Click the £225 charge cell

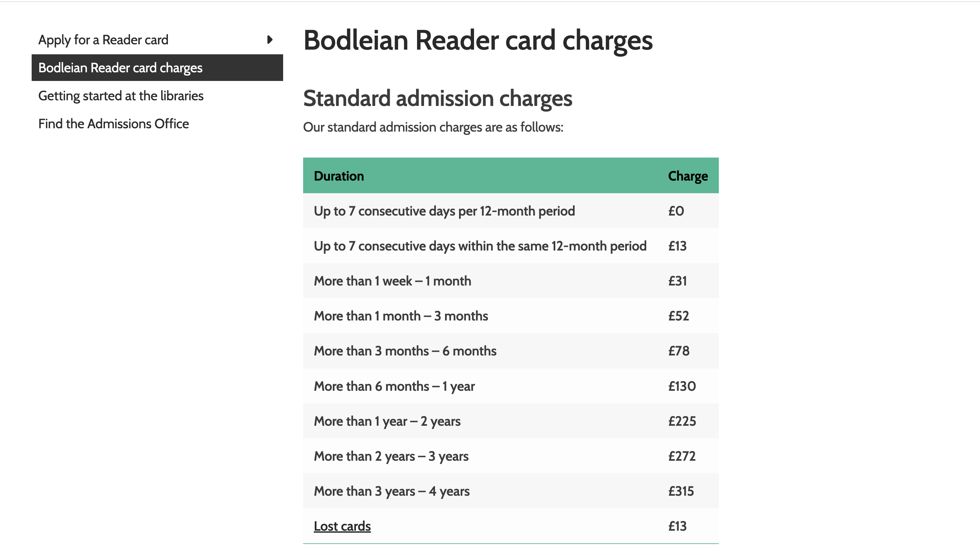point(682,421)
